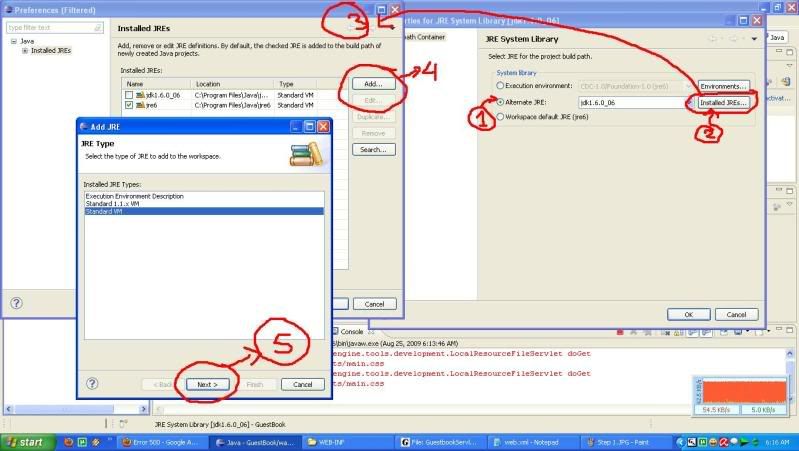Click the Installed JREs... button
Image resolution: width=799 pixels, height=451 pixels.
[723, 102]
